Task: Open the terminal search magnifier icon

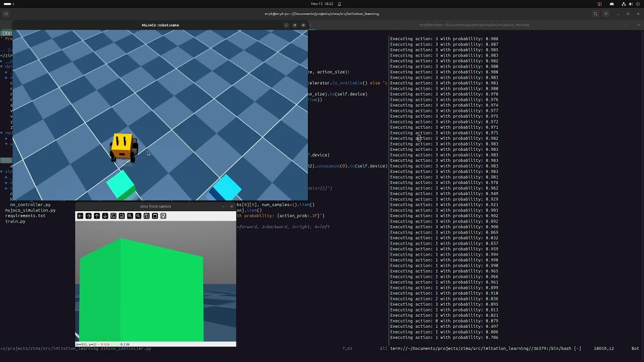Action: [x=595, y=14]
